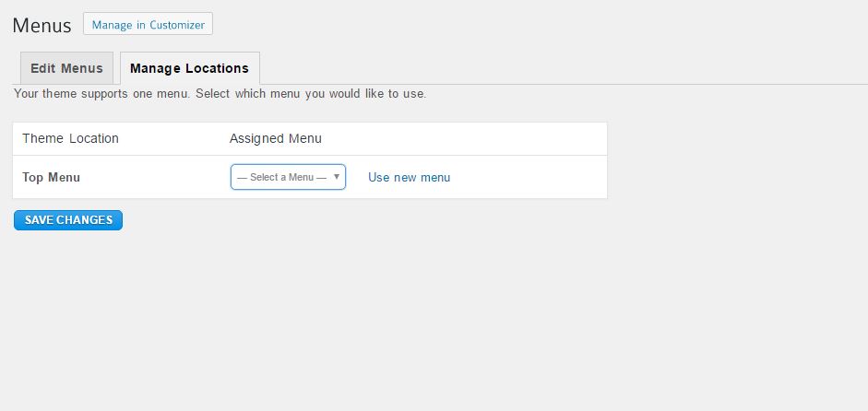This screenshot has width=868, height=411.
Task: Open the Select a Menu dropdown
Action: coord(288,177)
